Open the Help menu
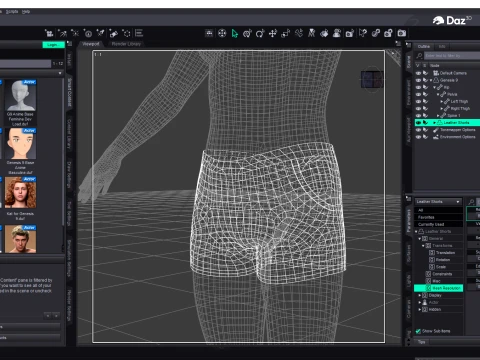Viewport: 480px width, 360px height. 26,12
